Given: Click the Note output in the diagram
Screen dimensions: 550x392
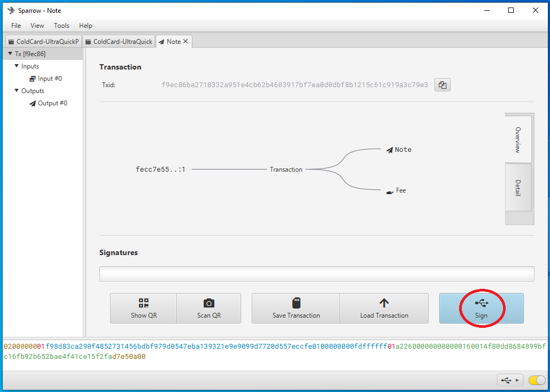Looking at the screenshot, I should point(399,150).
